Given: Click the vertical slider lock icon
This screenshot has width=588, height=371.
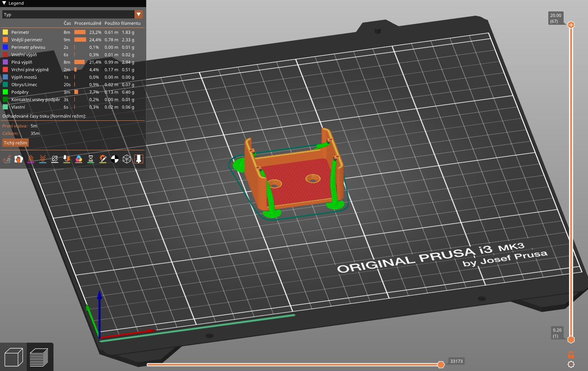Looking at the screenshot, I should 571,355.
